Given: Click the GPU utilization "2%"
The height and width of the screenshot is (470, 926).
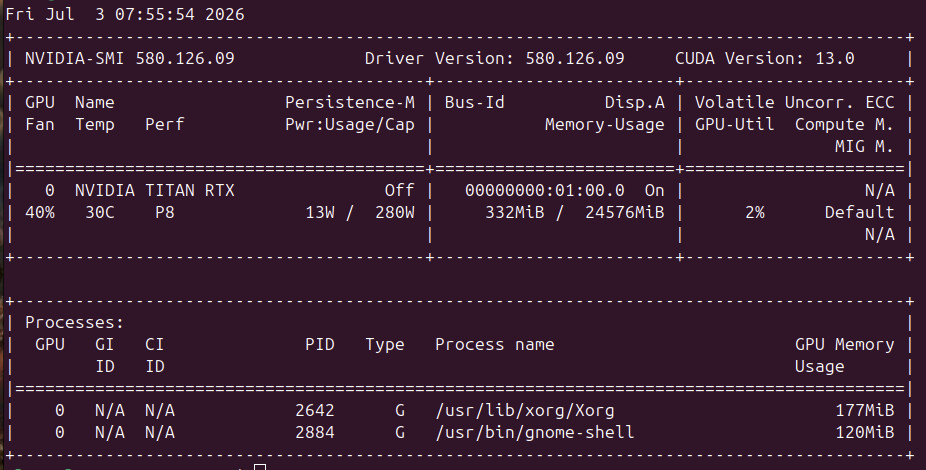Looking at the screenshot, I should [x=755, y=213].
